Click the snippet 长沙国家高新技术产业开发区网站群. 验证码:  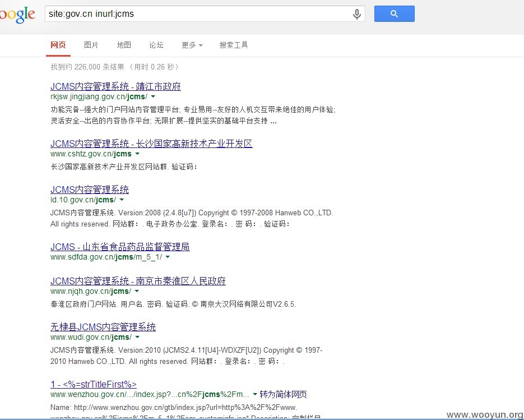[x=124, y=167]
